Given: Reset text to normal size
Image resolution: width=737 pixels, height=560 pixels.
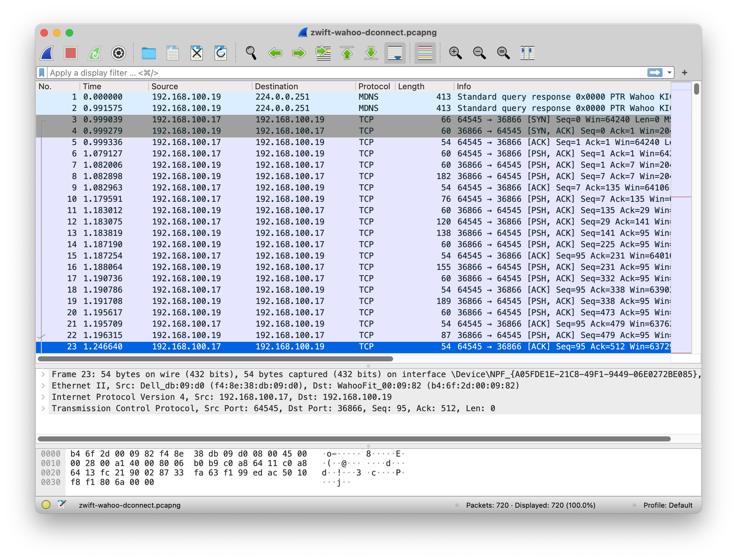Looking at the screenshot, I should (x=504, y=53).
